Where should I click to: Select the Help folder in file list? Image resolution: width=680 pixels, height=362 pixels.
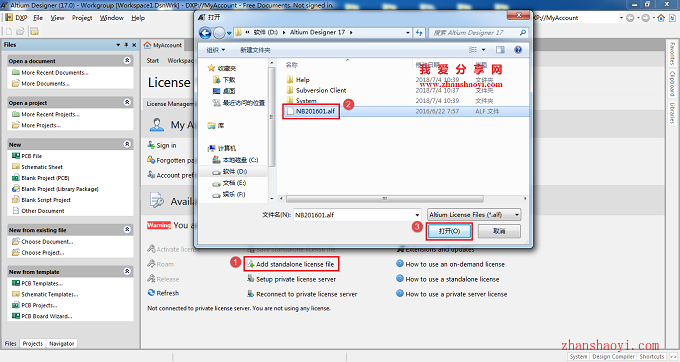302,80
